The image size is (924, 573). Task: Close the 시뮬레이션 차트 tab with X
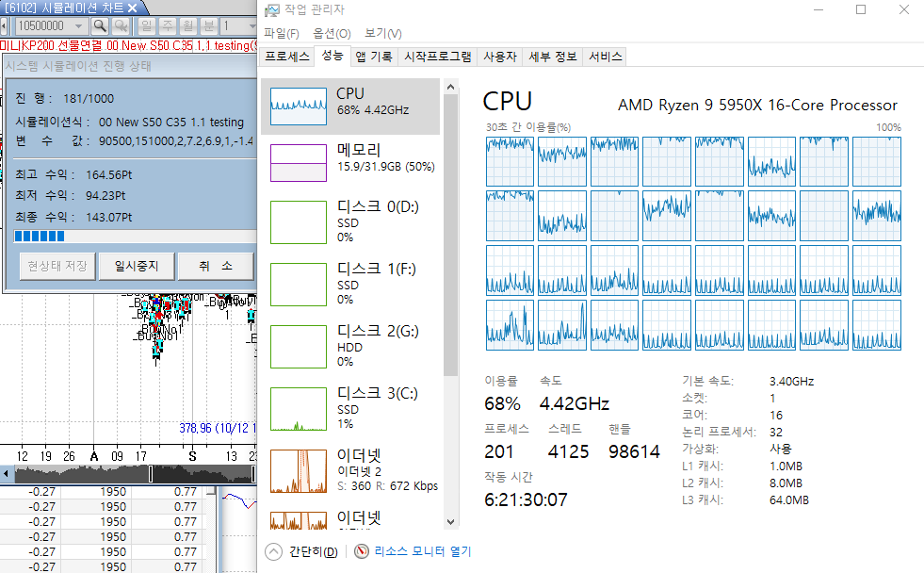[132, 8]
